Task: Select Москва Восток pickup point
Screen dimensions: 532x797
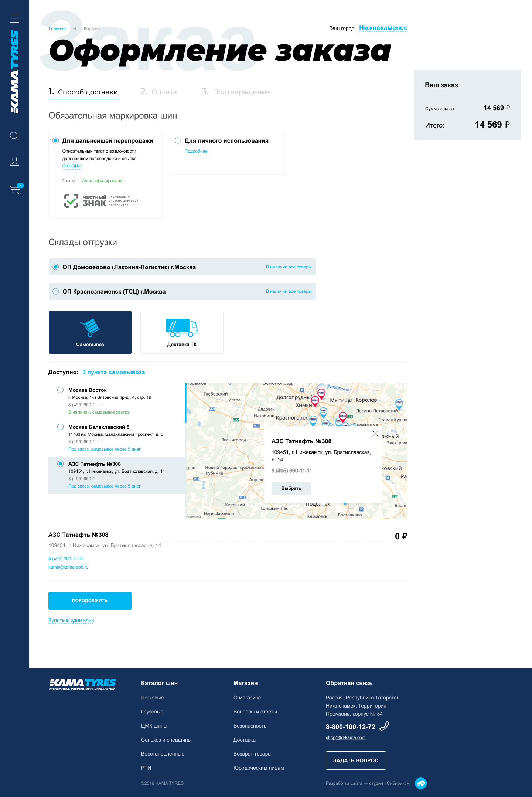Action: [x=61, y=390]
